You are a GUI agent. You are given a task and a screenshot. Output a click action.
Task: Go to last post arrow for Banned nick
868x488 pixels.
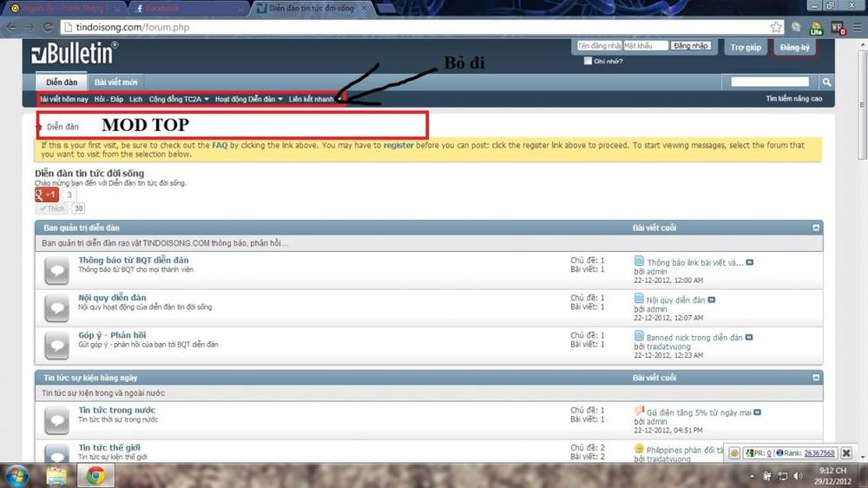click(749, 337)
